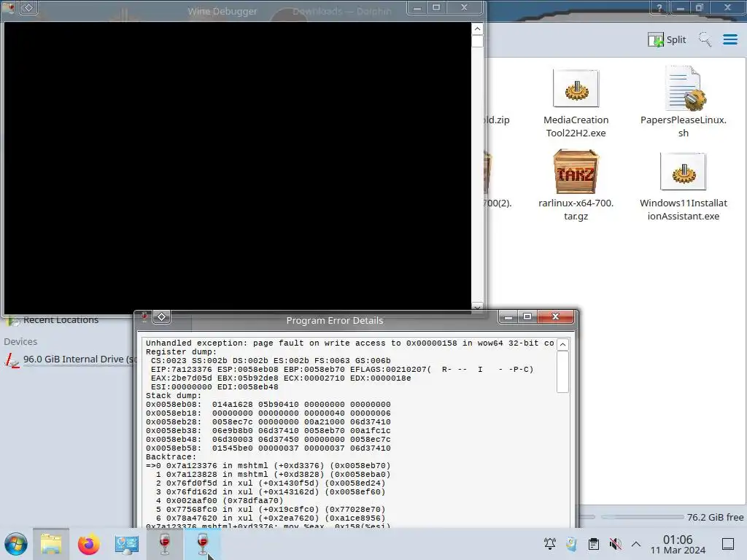Click the 'Backtrace:' line

click(x=171, y=456)
